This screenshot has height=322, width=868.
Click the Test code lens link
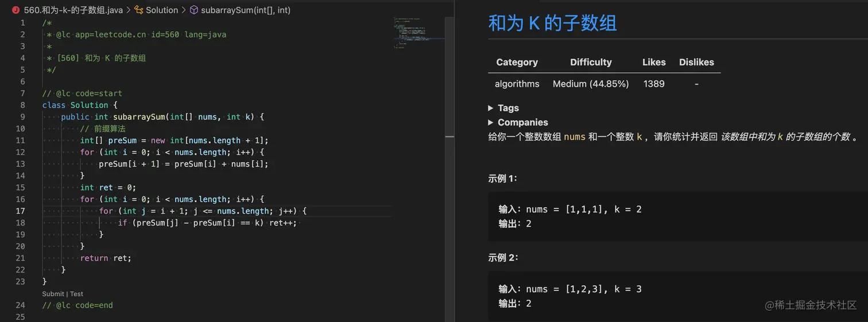[77, 294]
